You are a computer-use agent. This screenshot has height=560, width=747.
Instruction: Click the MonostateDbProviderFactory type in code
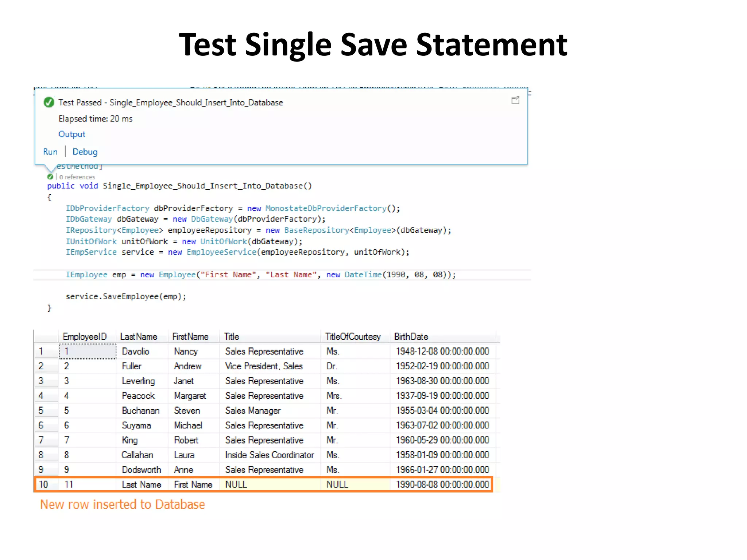[326, 209]
